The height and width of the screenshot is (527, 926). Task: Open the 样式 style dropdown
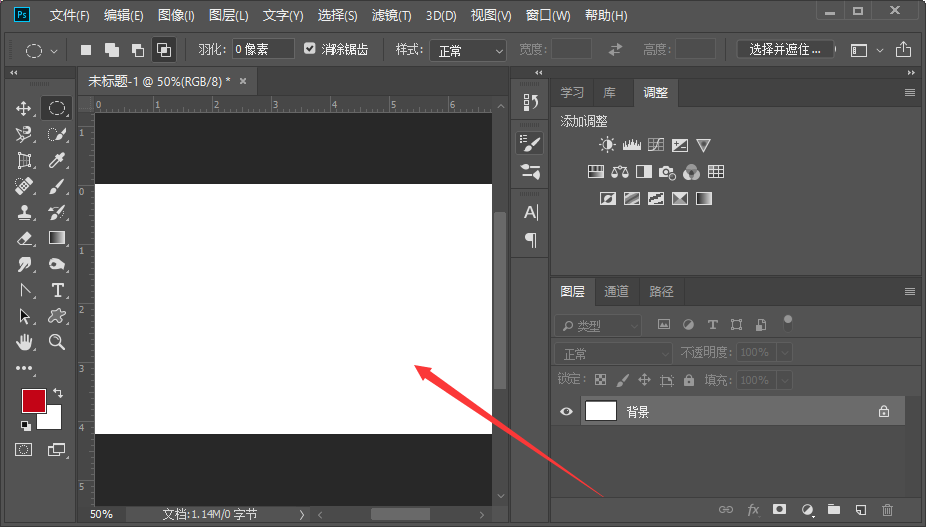click(468, 51)
